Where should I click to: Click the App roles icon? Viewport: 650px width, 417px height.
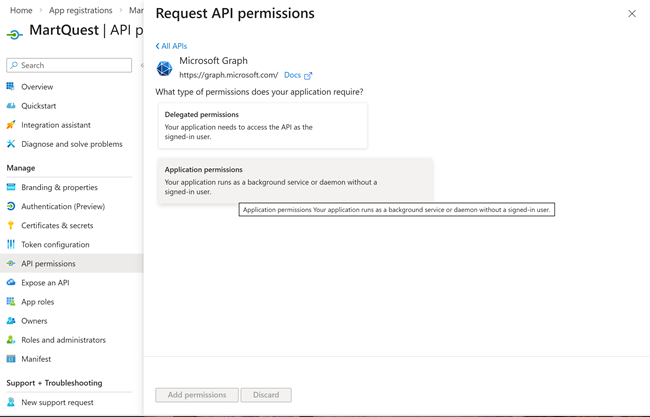[11, 301]
